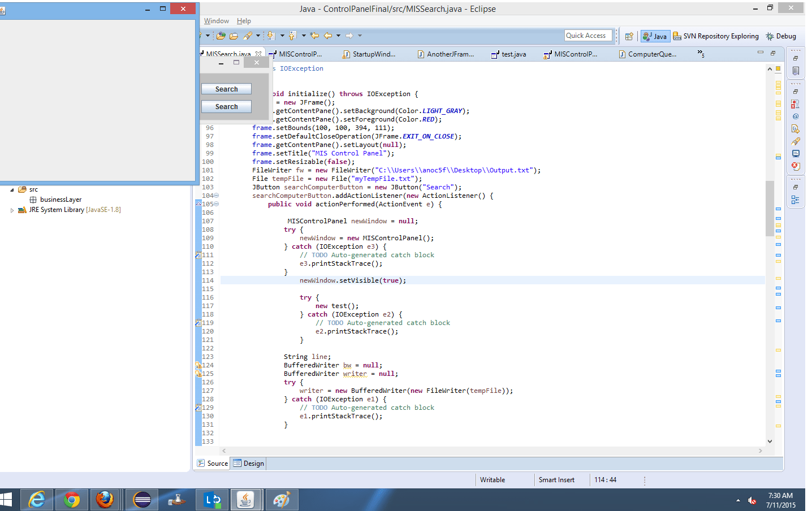812x511 pixels.
Task: Open the Error Log fast view icon
Action: (796, 166)
